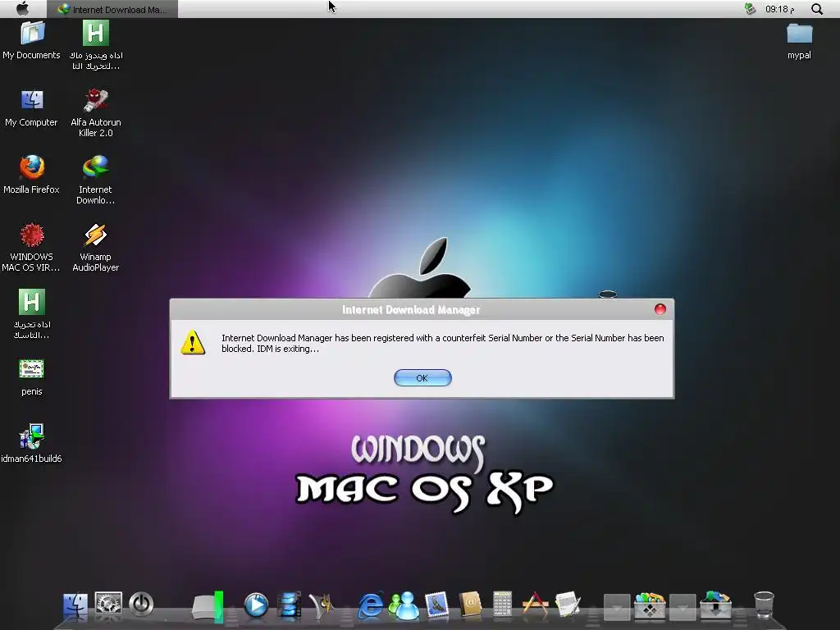Launch Internet Explorer from the dock
This screenshot has width=840, height=630.
tap(370, 605)
